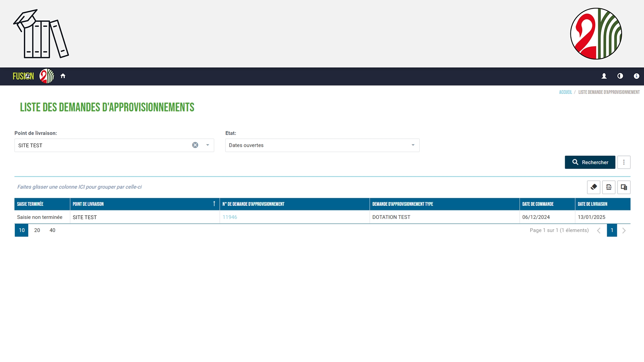Click the eraser clear-filters icon

click(593, 187)
